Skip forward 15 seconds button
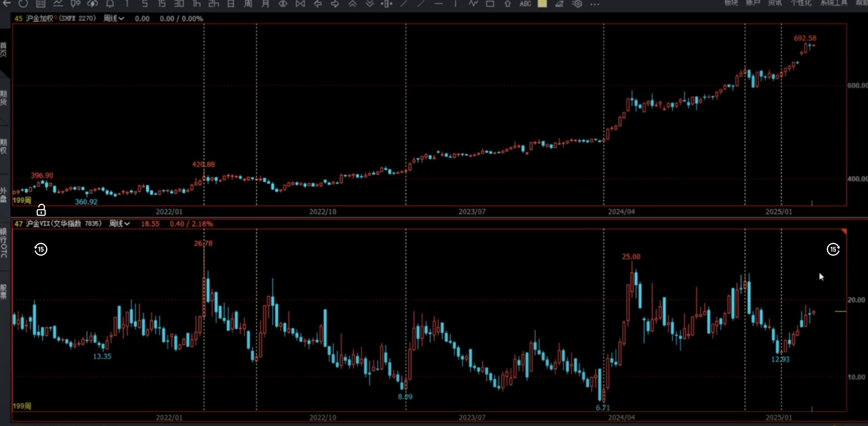 click(x=833, y=249)
